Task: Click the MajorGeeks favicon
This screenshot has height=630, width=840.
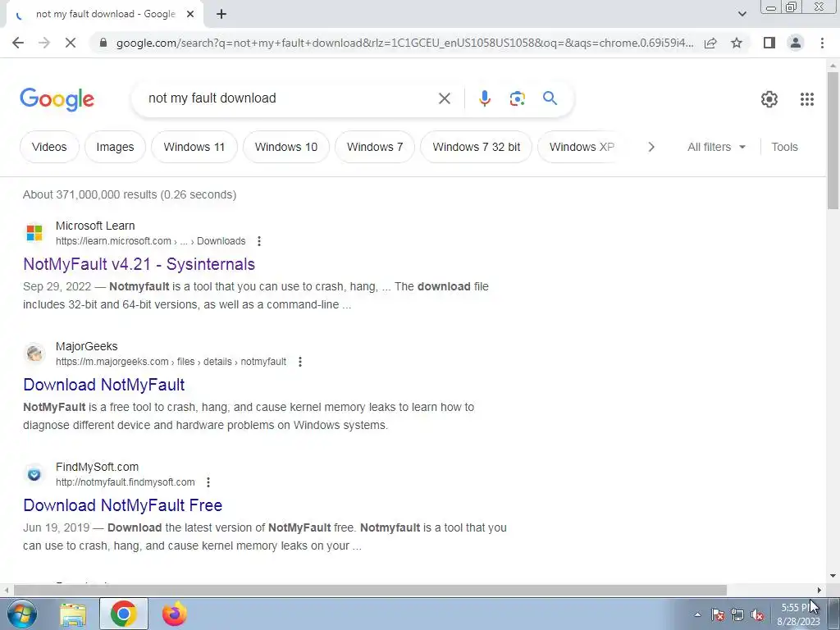Action: (34, 354)
